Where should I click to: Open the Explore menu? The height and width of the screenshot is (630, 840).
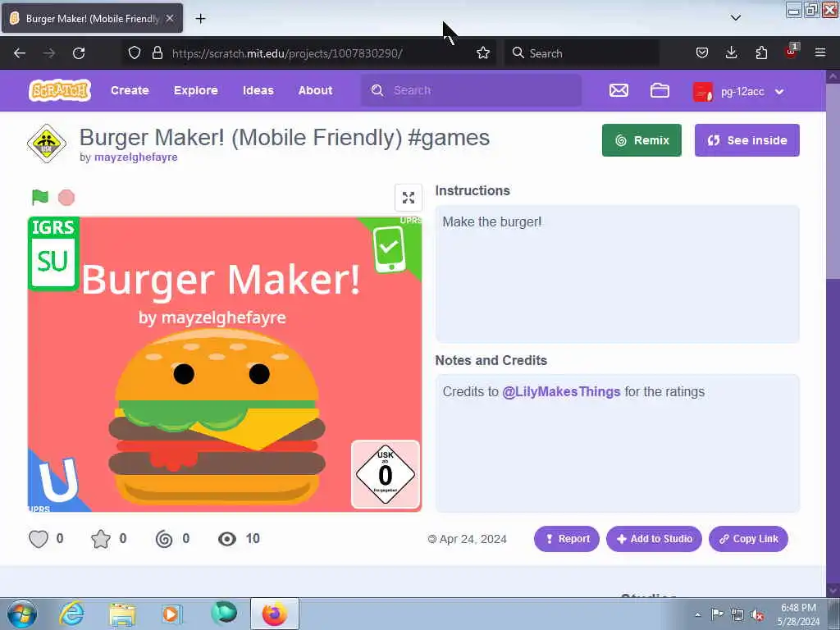(x=195, y=90)
